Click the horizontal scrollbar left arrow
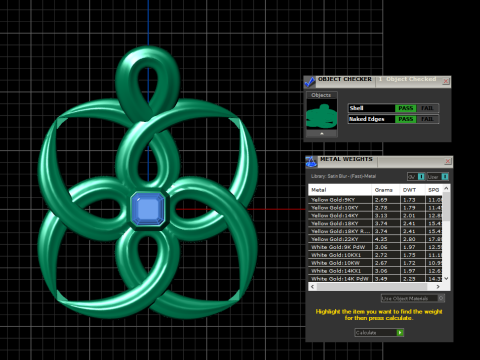The width and height of the screenshot is (480, 360). pos(312,287)
